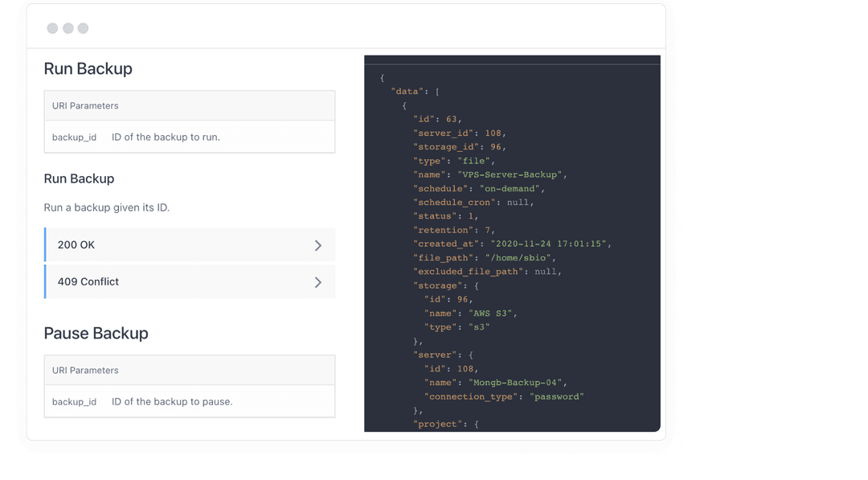Click the "name": "AWS S3" code line

(x=470, y=314)
